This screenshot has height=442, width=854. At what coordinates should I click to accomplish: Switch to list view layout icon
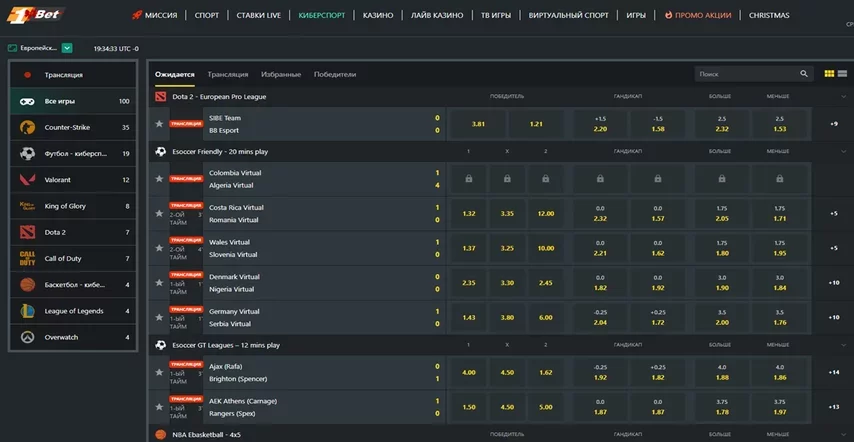(x=842, y=74)
